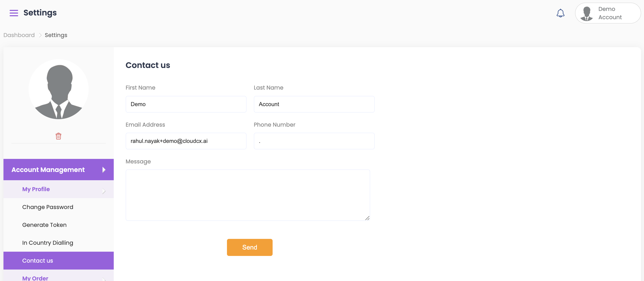Click the header profile avatar icon

point(587,13)
